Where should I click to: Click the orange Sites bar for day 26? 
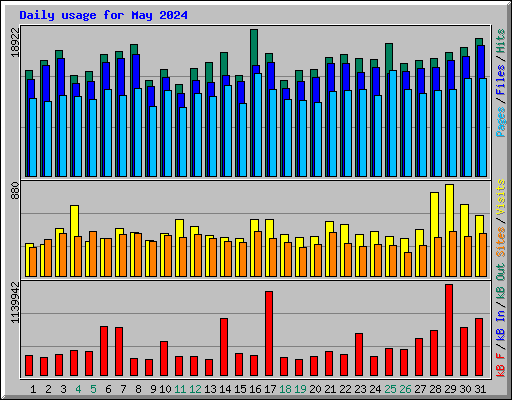pos(408,264)
